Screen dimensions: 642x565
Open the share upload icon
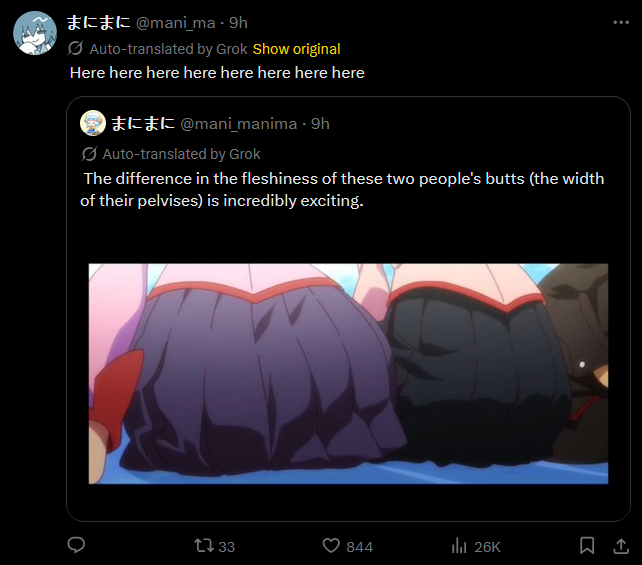[x=621, y=546]
